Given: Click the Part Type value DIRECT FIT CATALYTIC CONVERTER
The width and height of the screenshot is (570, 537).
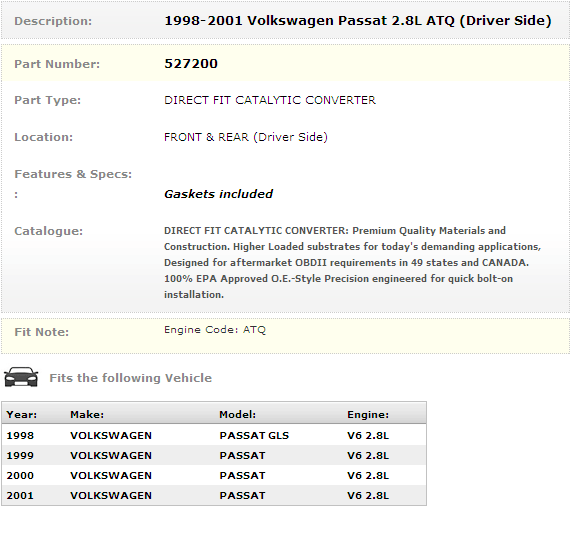Looking at the screenshot, I should (x=270, y=100).
